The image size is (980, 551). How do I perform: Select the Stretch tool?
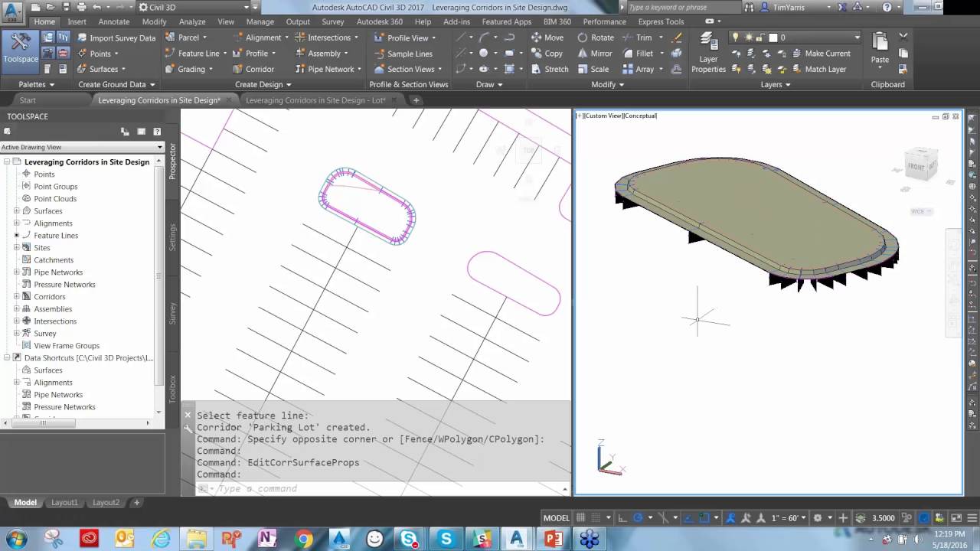coord(550,69)
